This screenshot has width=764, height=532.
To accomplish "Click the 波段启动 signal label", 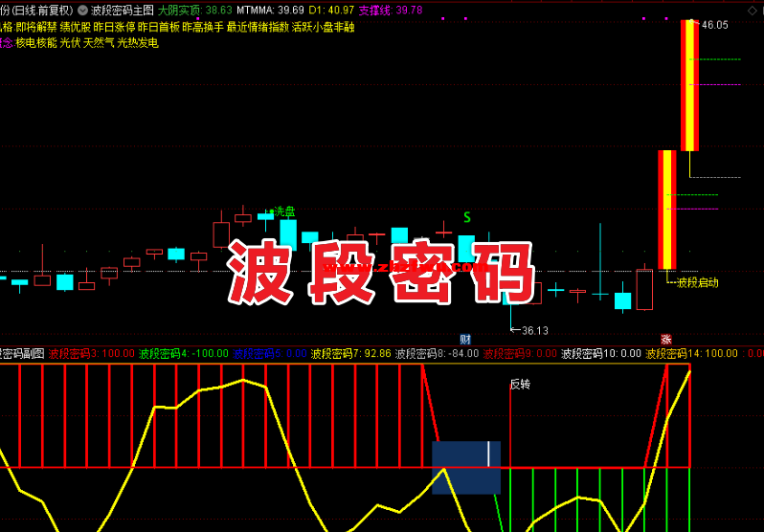I will coord(697,283).
